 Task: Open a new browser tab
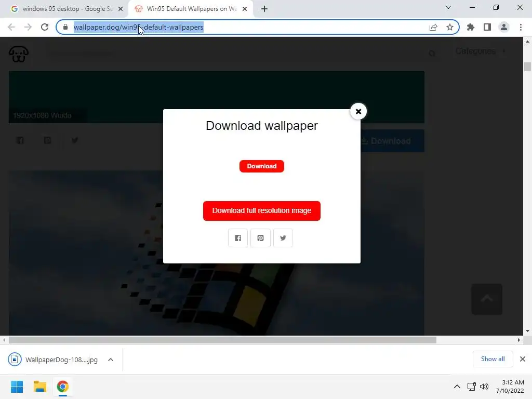tap(264, 9)
